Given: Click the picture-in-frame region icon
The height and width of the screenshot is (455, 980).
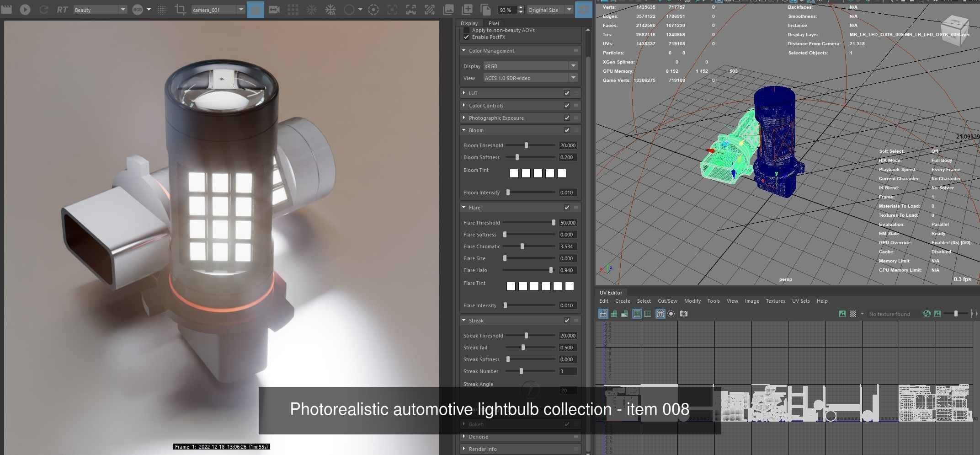Looking at the screenshot, I should point(411,10).
